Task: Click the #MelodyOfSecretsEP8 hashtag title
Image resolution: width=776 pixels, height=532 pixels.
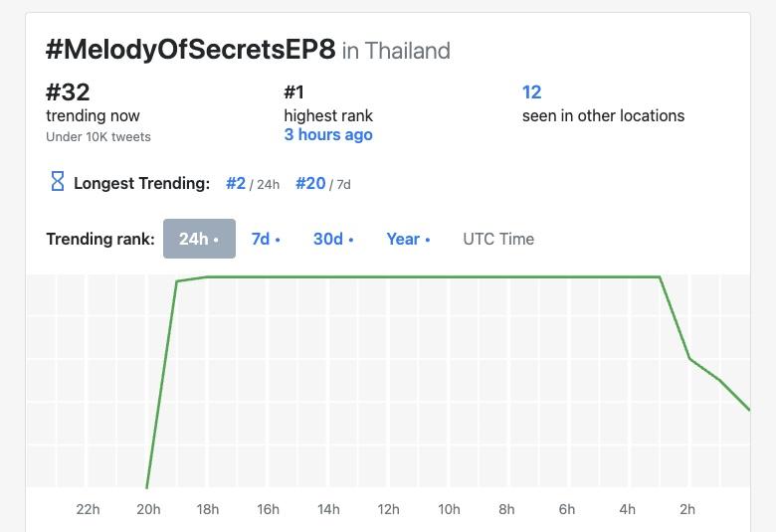Action: point(190,50)
